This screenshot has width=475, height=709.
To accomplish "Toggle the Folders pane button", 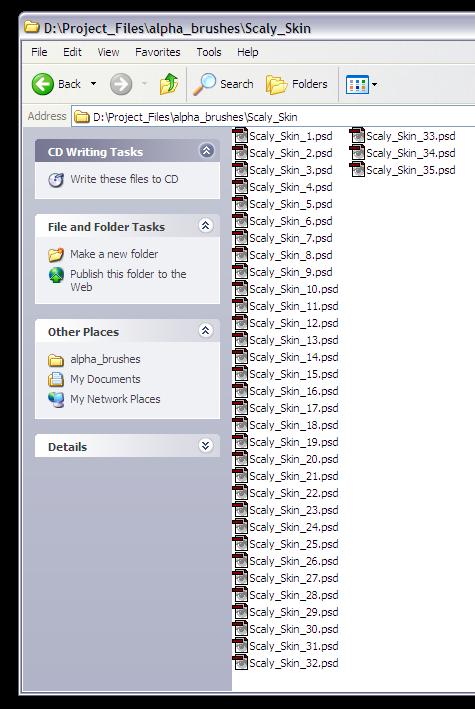I will (297, 84).
